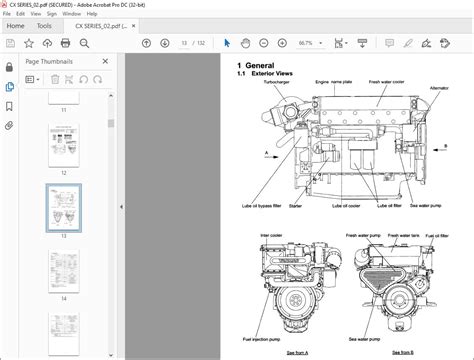Toggle Page Thumbnails panel icon
The height and width of the screenshot is (360, 474).
pos(9,87)
